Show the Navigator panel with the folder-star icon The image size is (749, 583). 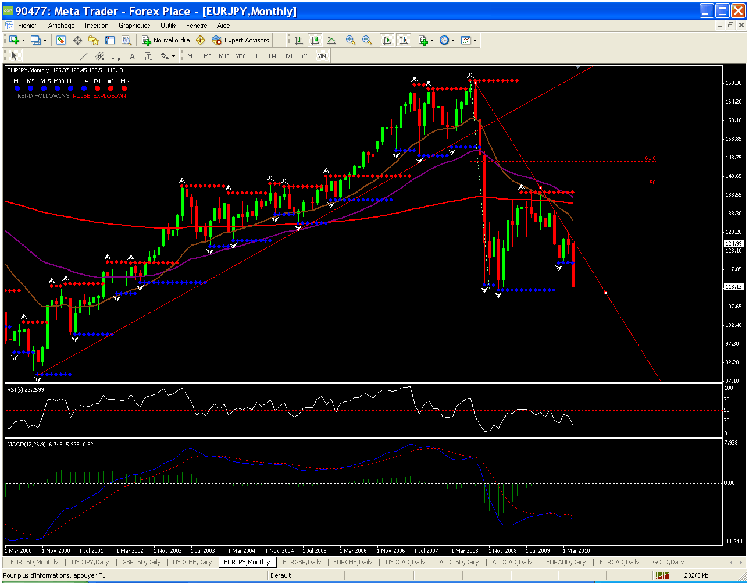click(x=93, y=40)
